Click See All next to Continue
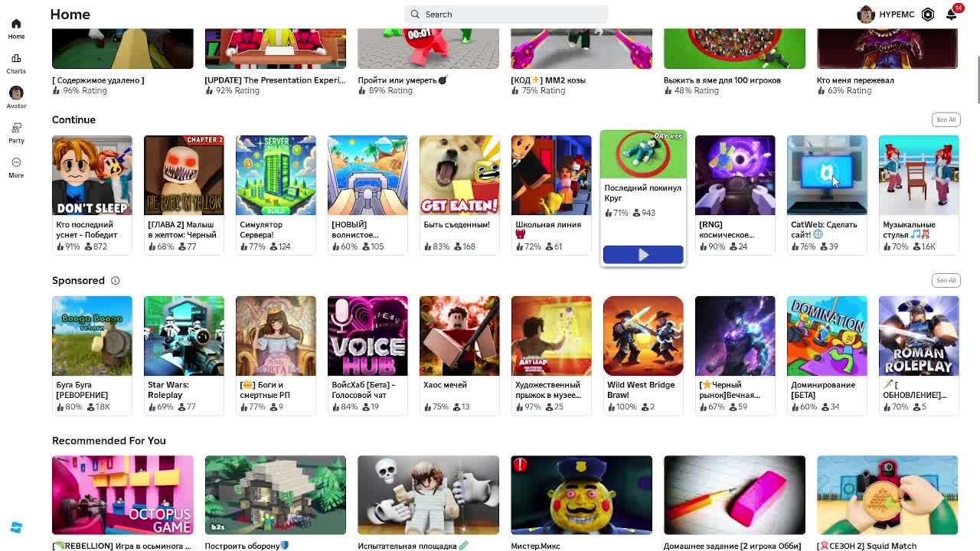980x551 pixels. tap(946, 119)
